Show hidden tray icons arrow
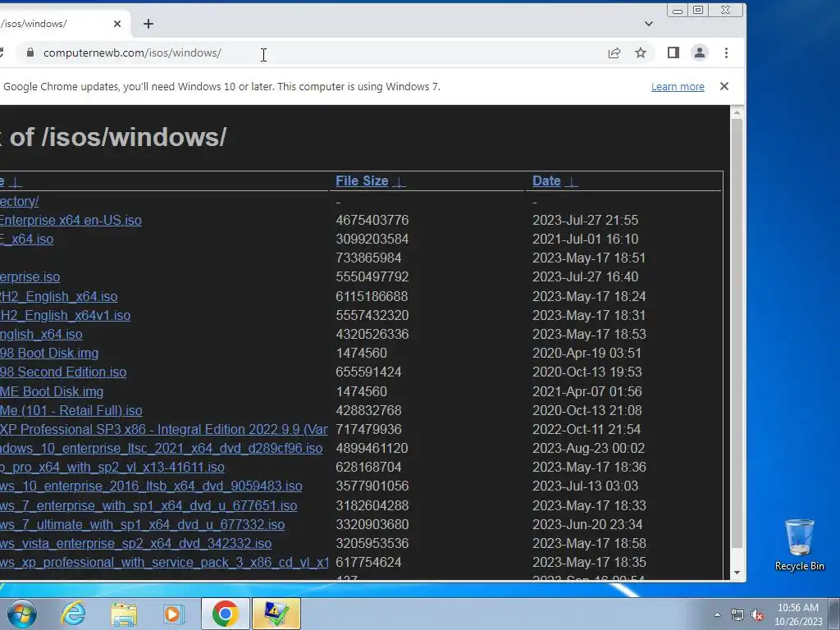The width and height of the screenshot is (840, 630). coord(717,614)
